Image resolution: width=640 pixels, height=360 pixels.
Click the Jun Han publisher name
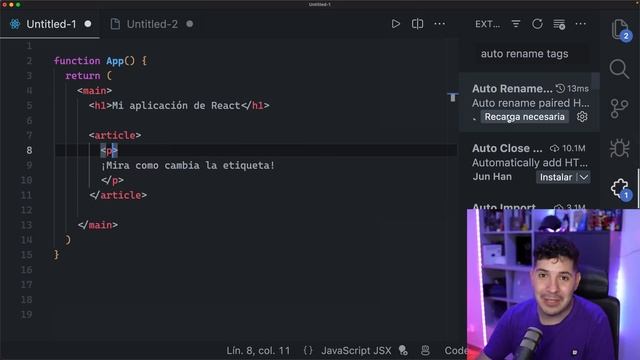tap(492, 177)
